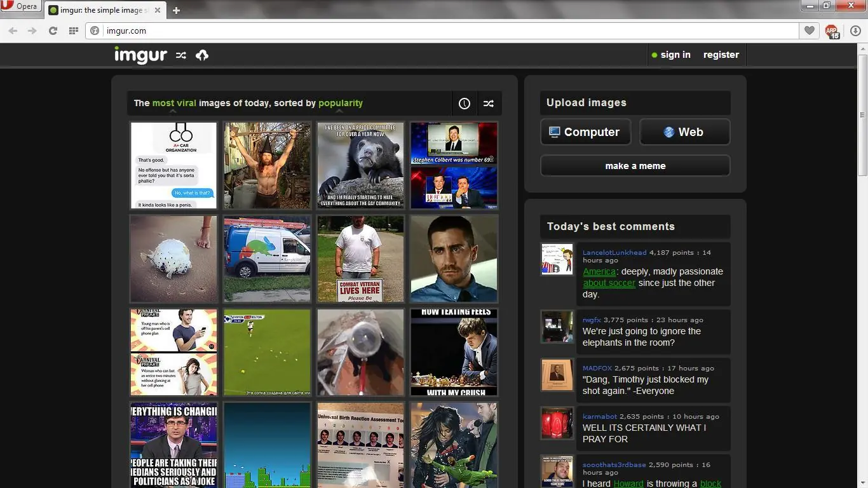This screenshot has width=868, height=488.
Task: Open the Opera main menu button
Action: click(x=20, y=6)
